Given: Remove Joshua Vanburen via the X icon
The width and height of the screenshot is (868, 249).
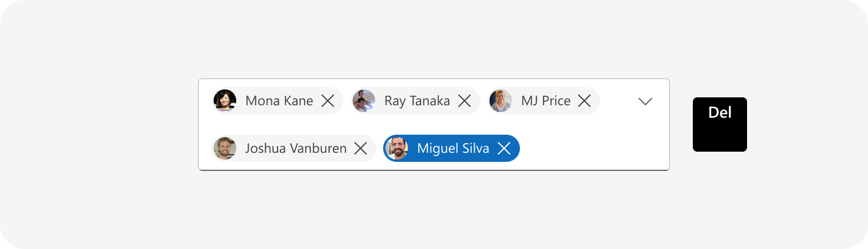Looking at the screenshot, I should tap(361, 148).
